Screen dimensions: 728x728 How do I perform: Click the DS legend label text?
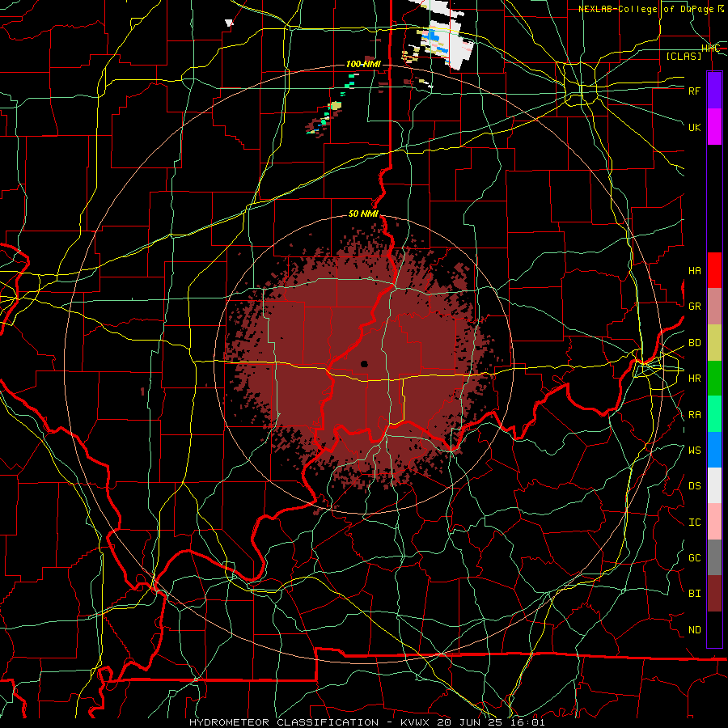pyautogui.click(x=695, y=486)
